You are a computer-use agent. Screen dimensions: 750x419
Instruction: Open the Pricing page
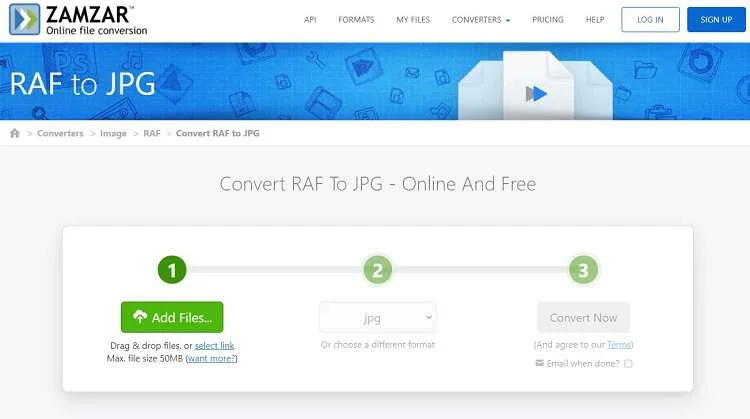(548, 20)
